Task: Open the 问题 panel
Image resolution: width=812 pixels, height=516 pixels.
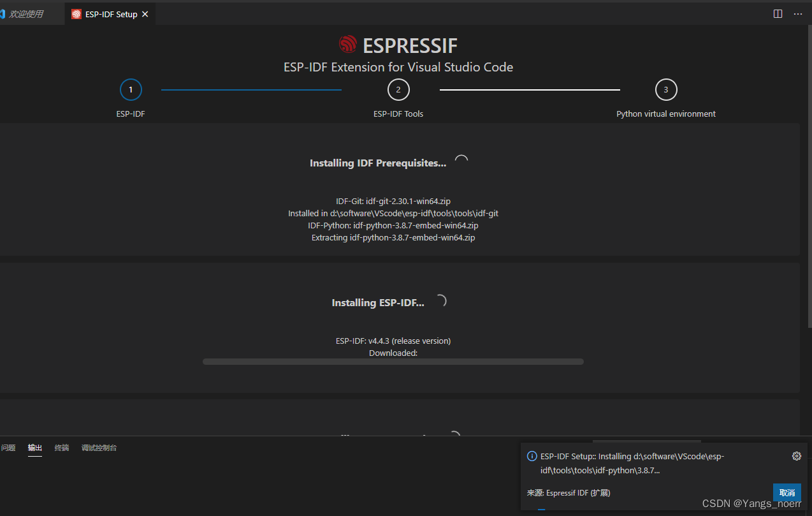Action: [x=8, y=447]
